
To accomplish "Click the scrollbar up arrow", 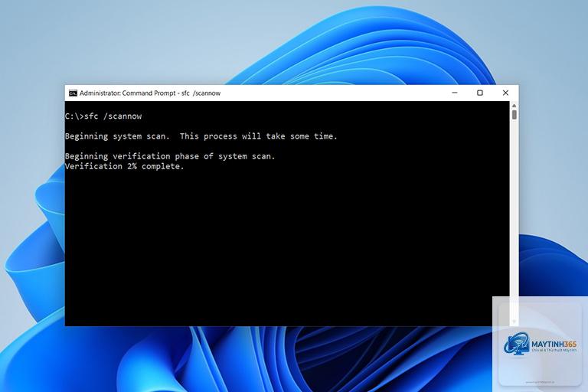I will (x=514, y=106).
